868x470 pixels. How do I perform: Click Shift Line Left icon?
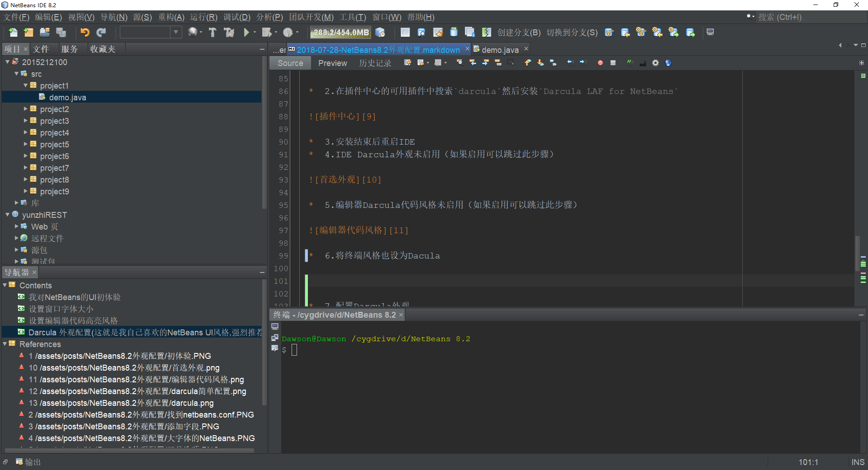pyautogui.click(x=570, y=63)
